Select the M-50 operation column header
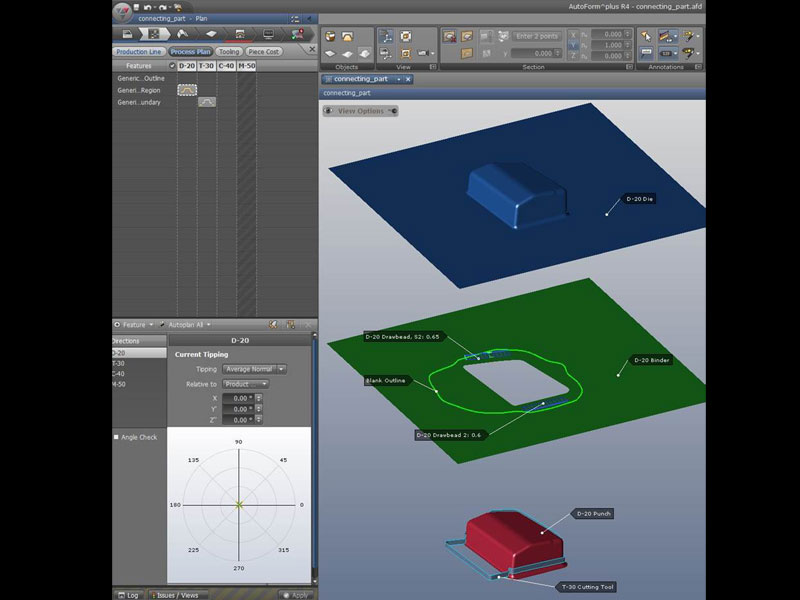 (x=246, y=66)
